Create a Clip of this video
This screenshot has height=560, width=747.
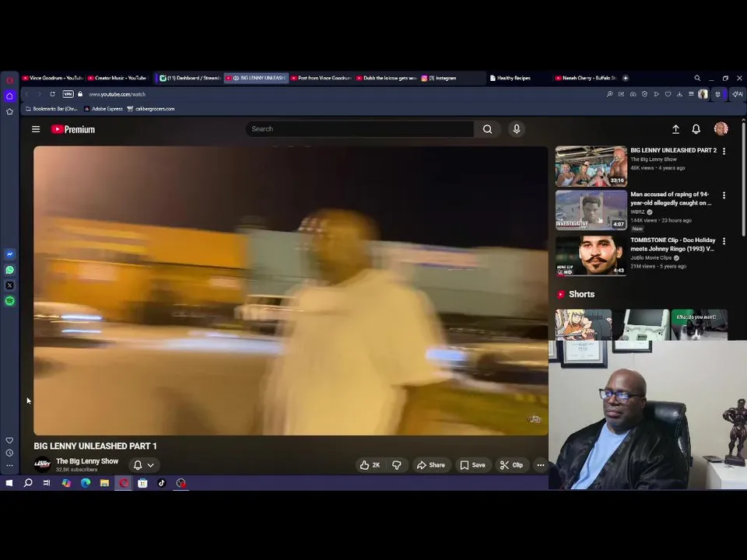coord(512,465)
